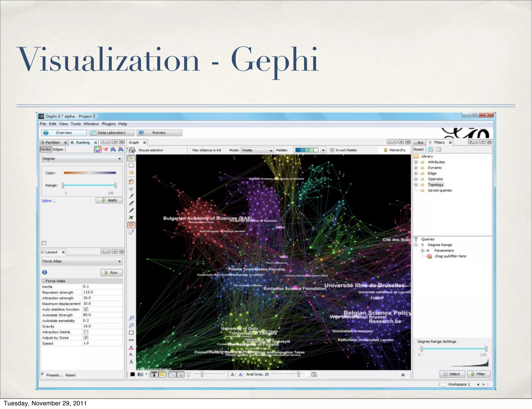Click the diamond sizer tool
This screenshot has width=532, height=409.
tap(131, 189)
